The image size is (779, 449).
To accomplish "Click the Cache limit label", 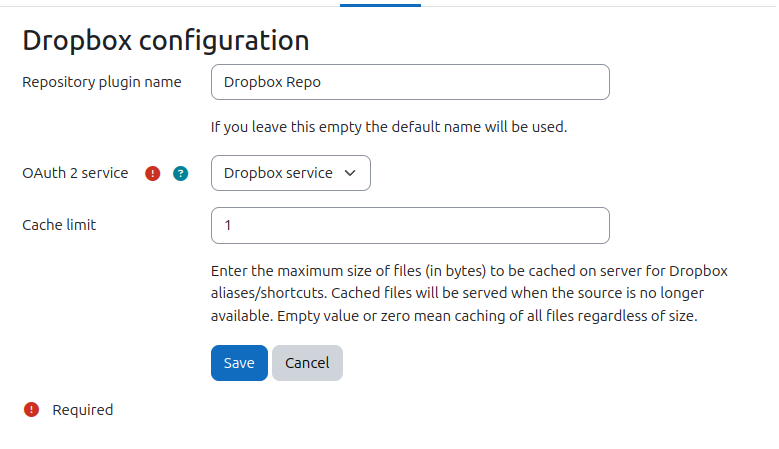I will pyautogui.click(x=59, y=225).
